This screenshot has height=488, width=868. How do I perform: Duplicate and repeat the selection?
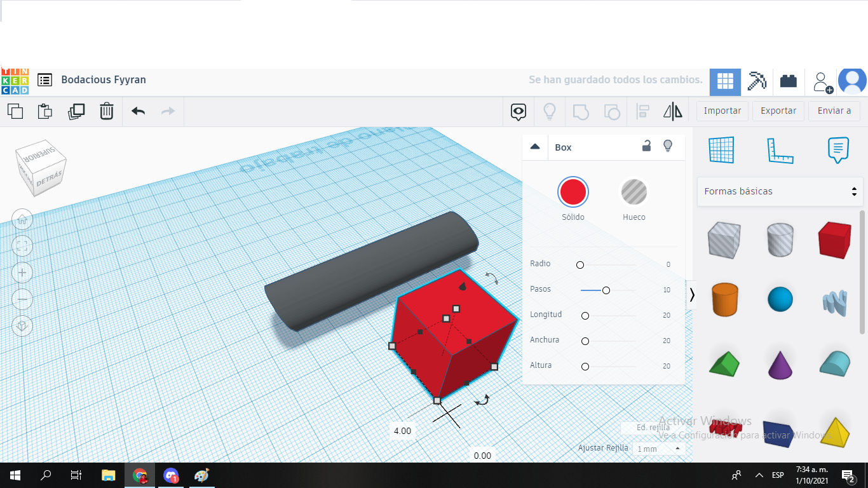[76, 111]
